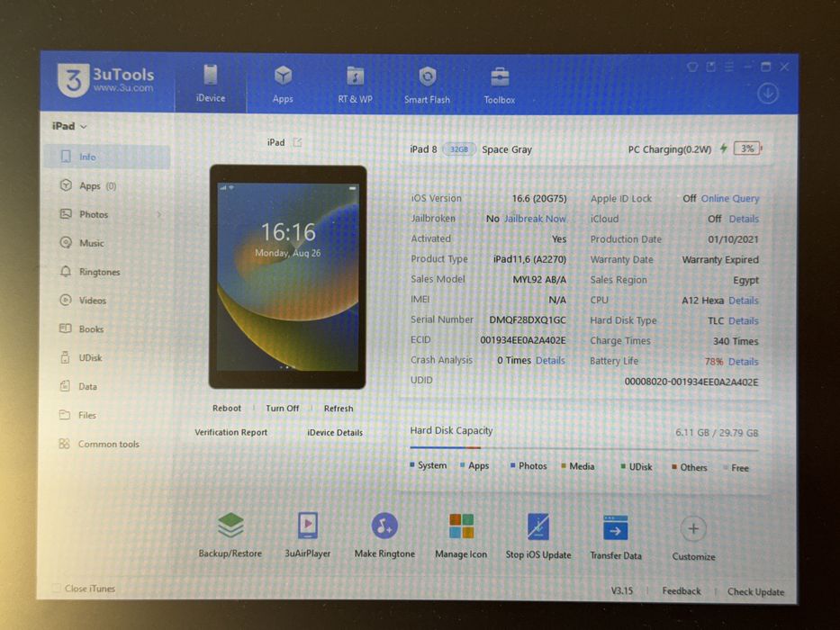The height and width of the screenshot is (630, 840).
Task: Edit the iPad device name icon
Action: pyautogui.click(x=297, y=142)
